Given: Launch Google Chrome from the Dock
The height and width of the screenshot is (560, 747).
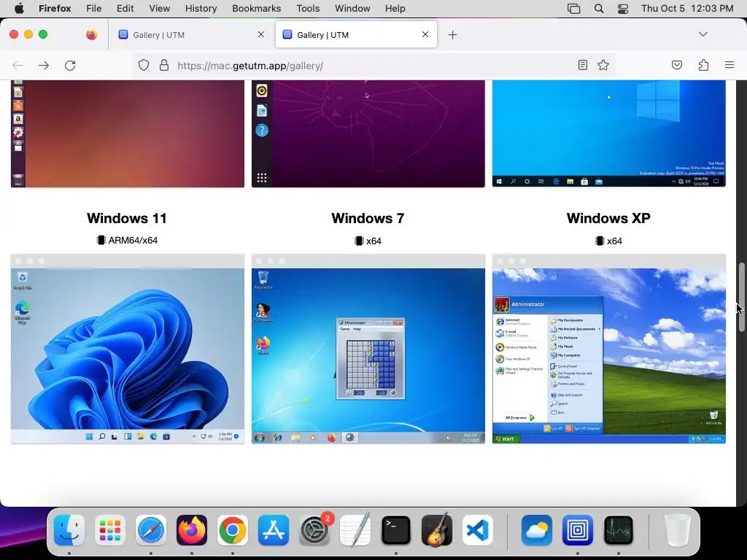Looking at the screenshot, I should pyautogui.click(x=233, y=530).
